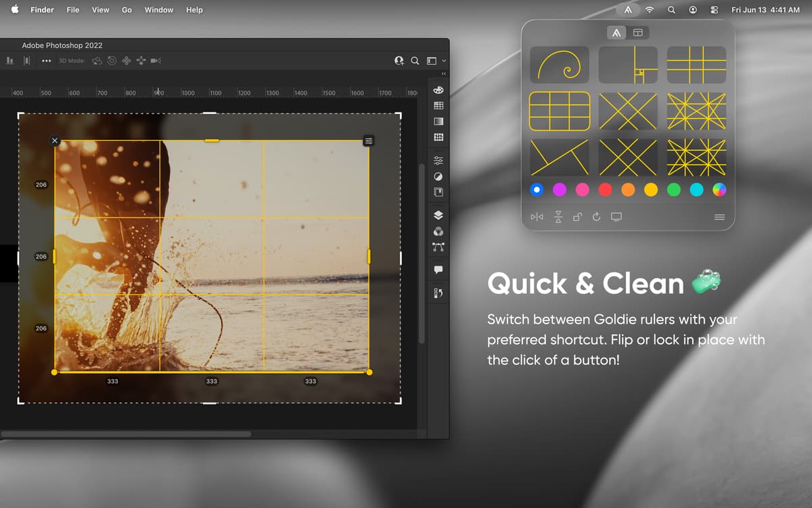Close the ruler overlay with X button
812x508 pixels.
point(55,141)
